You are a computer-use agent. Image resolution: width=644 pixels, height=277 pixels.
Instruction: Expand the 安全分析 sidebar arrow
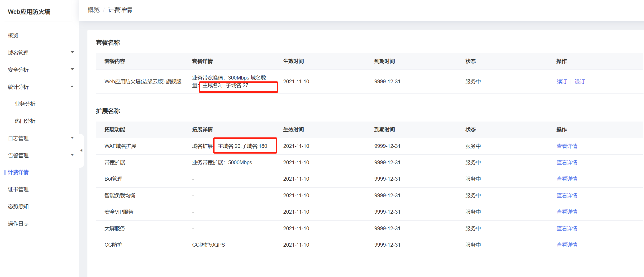pyautogui.click(x=72, y=70)
